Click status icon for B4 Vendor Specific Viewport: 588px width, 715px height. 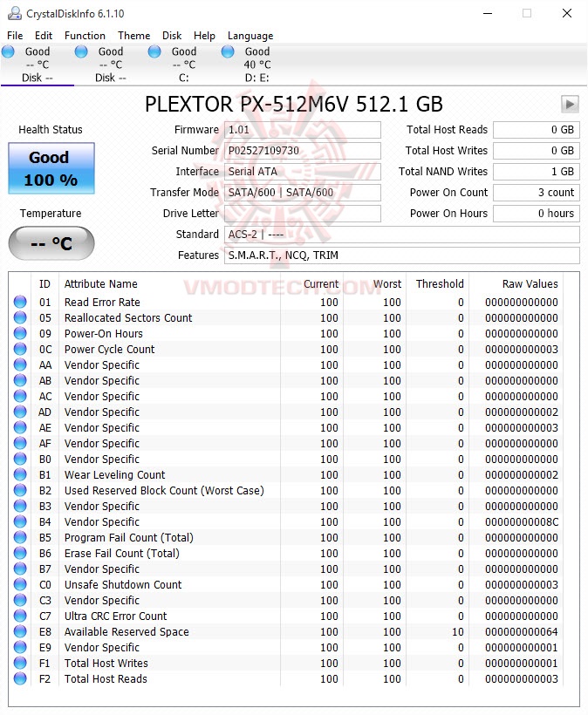(20, 521)
